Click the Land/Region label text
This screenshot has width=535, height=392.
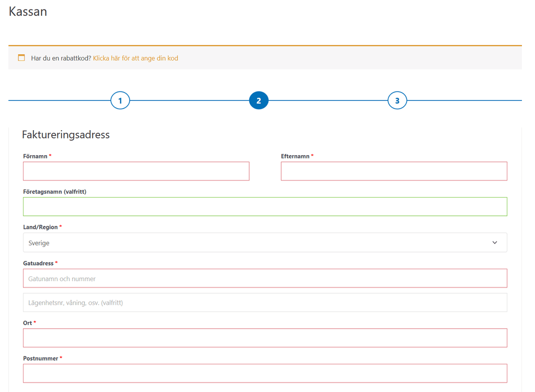tap(41, 227)
